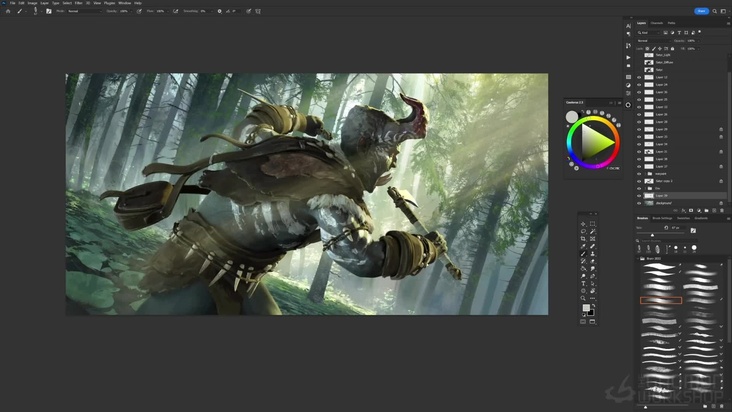Select the Move tool in the floating toolbox
The image size is (732, 412).
coord(583,224)
